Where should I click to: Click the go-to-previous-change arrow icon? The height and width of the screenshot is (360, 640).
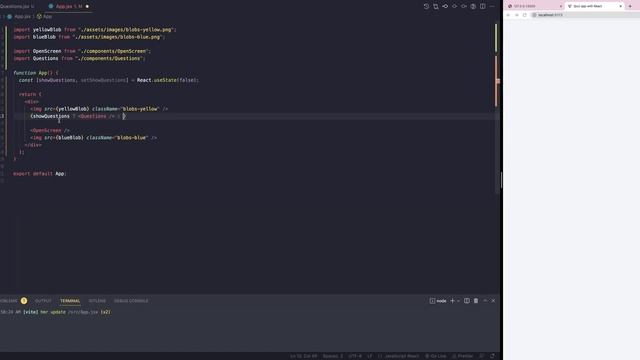[x=445, y=7]
